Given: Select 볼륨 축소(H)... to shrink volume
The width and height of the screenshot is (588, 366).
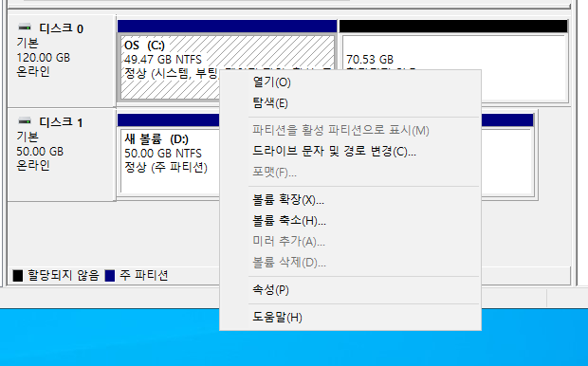Looking at the screenshot, I should tap(350, 221).
